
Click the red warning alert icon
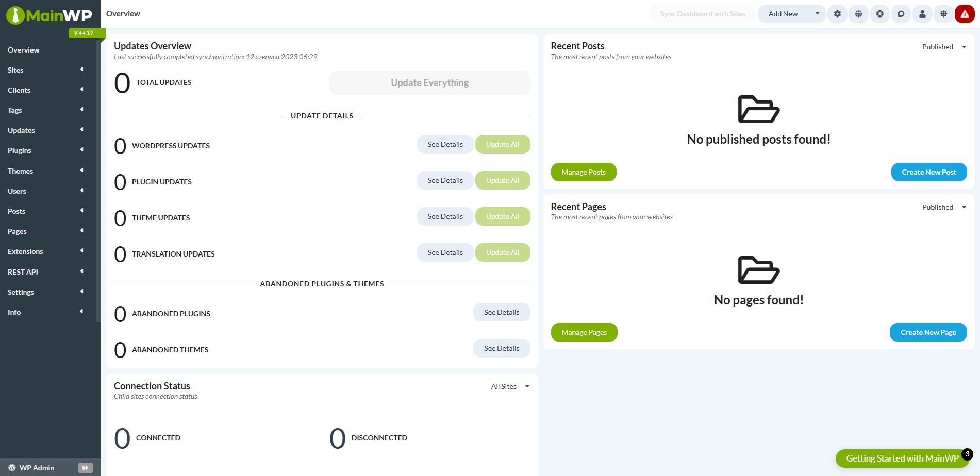tap(965, 14)
